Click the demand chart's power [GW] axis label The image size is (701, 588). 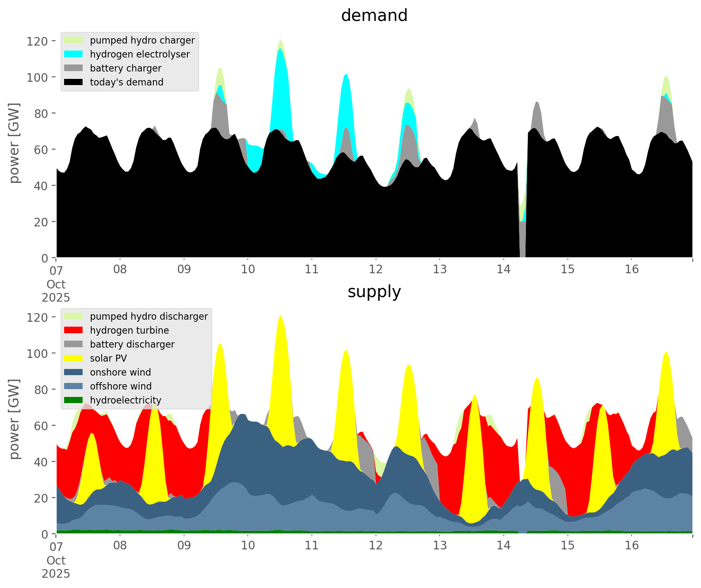14,143
